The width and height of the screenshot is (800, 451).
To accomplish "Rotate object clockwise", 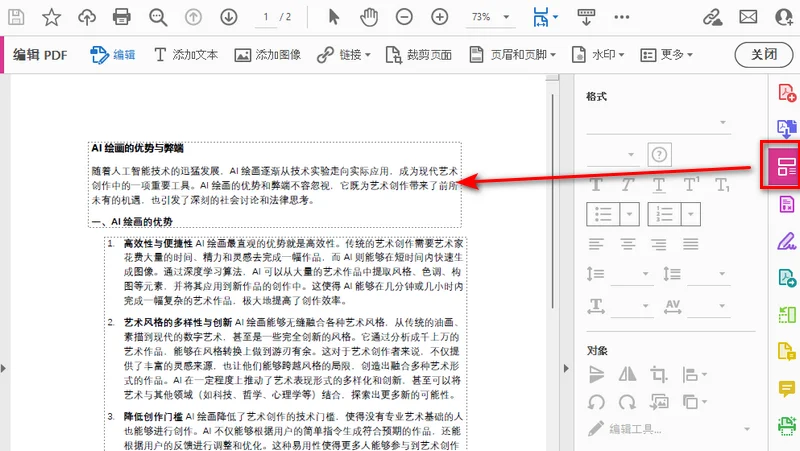I will click(x=627, y=403).
